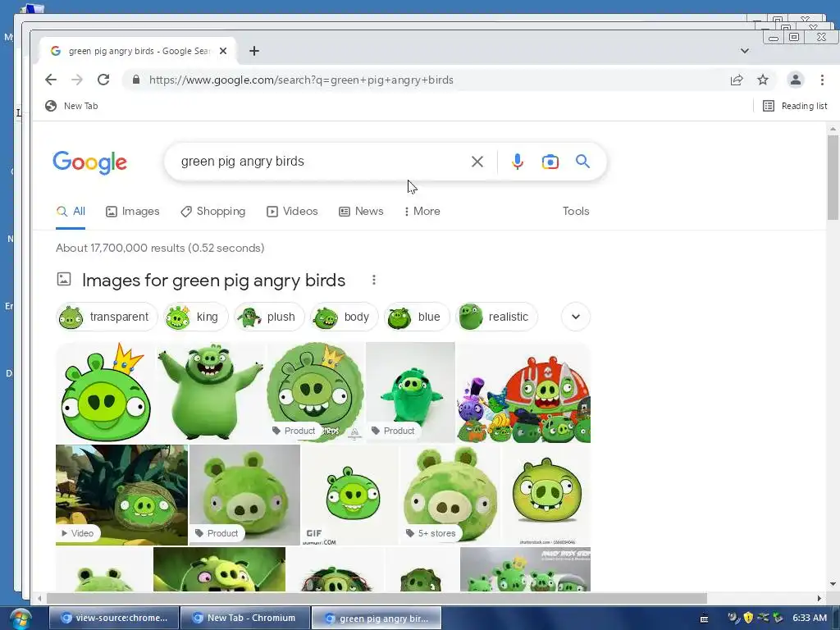Open the Chromium three-dot menu
Image resolution: width=840 pixels, height=630 pixels.
point(822,80)
